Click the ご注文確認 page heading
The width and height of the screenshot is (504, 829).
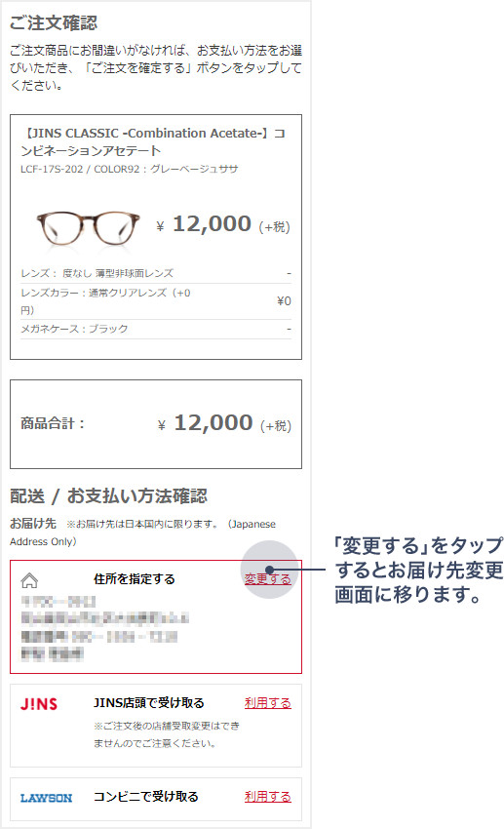pos(54,22)
